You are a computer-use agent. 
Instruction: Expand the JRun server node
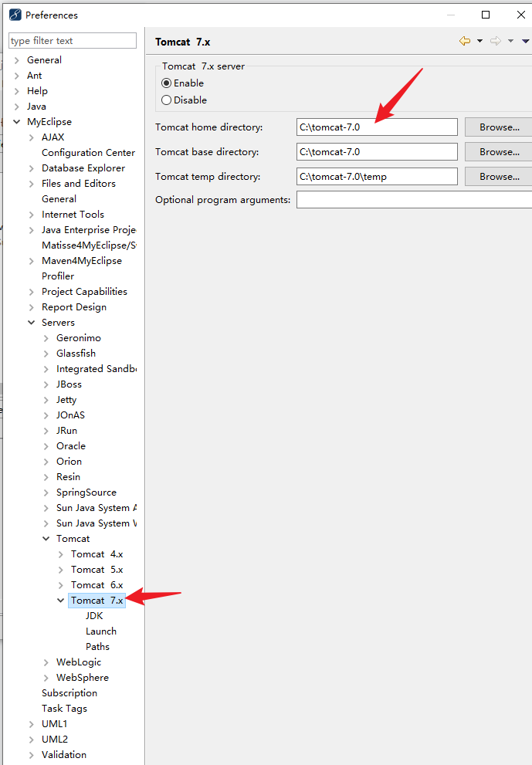[46, 431]
